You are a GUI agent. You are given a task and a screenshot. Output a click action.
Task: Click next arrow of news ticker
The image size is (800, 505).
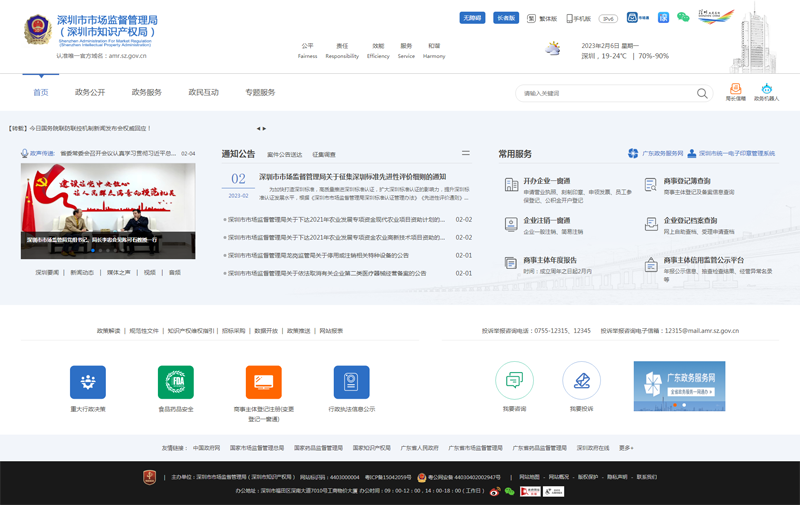click(264, 129)
